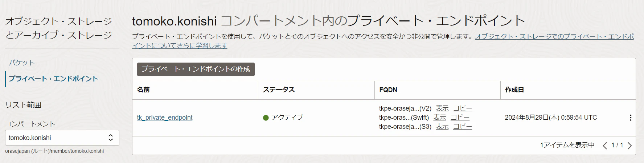Copy the Swift FQDN
This screenshot has height=163, width=644.
tap(460, 118)
